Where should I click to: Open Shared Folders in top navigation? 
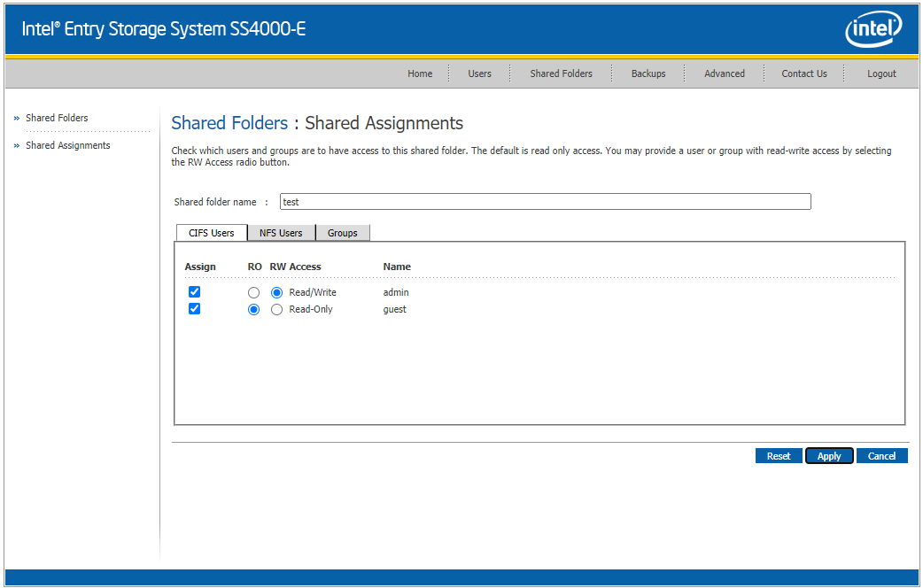tap(561, 73)
